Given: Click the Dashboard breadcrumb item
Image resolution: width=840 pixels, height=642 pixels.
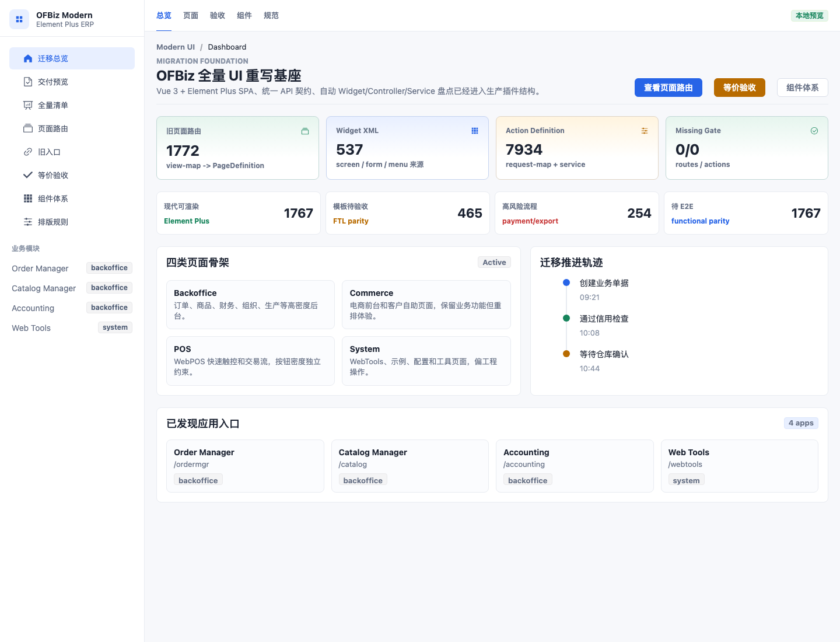Looking at the screenshot, I should point(227,47).
